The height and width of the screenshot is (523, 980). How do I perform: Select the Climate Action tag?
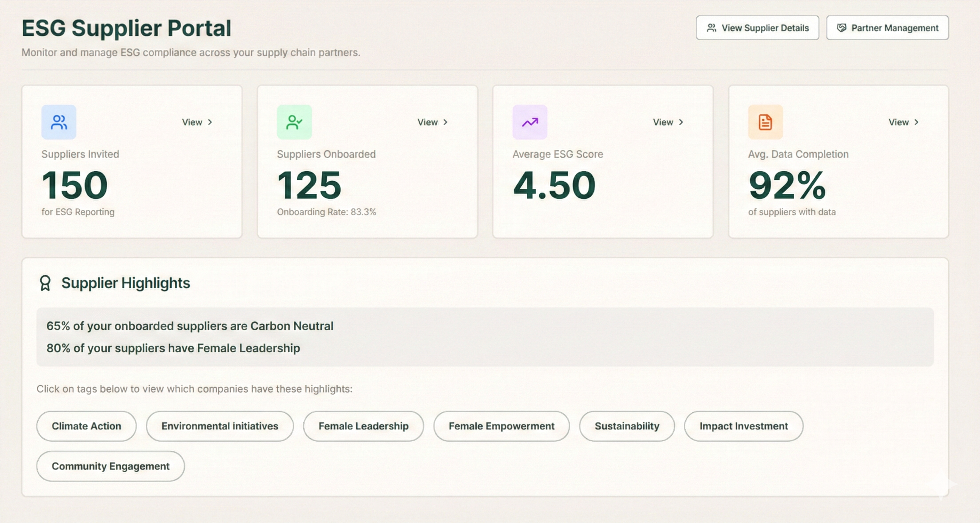(86, 426)
